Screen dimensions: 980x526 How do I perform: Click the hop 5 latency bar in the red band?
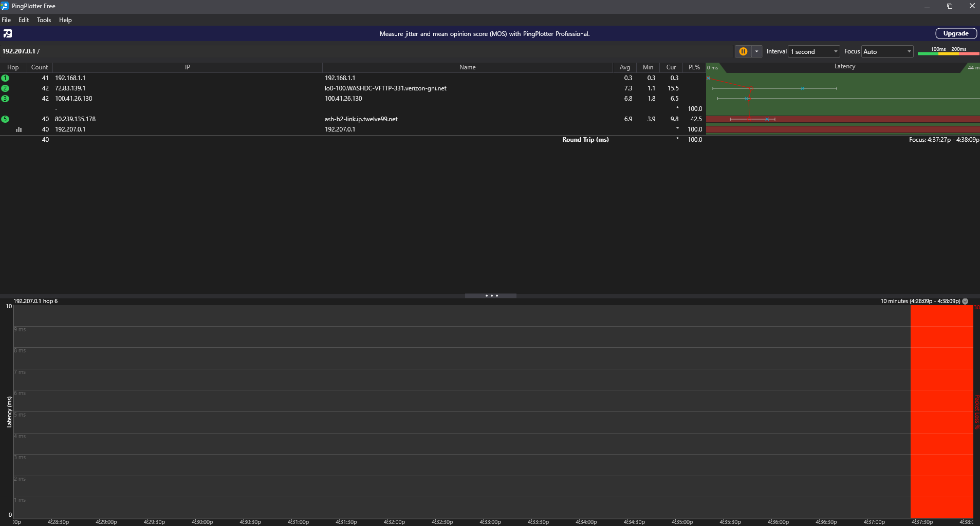752,119
